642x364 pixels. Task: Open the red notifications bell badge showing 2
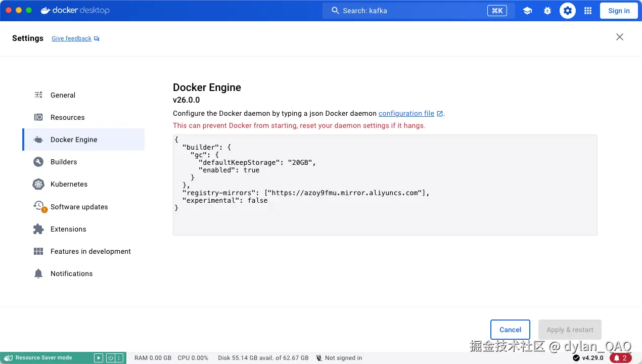(620, 358)
